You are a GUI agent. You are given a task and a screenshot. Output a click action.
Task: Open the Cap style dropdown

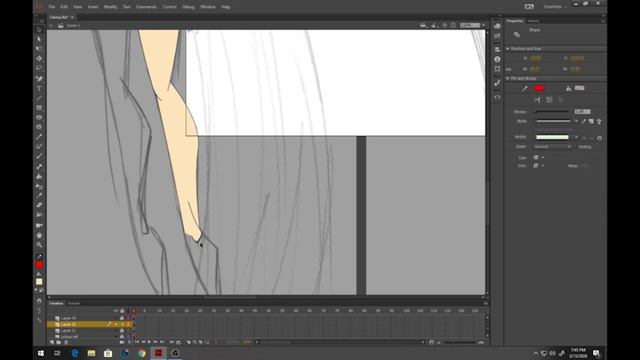(539, 157)
